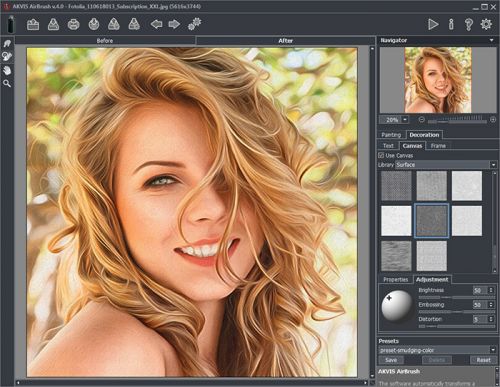Click the light source sphere control
Viewport: 500px width, 387px height.
coord(397,306)
